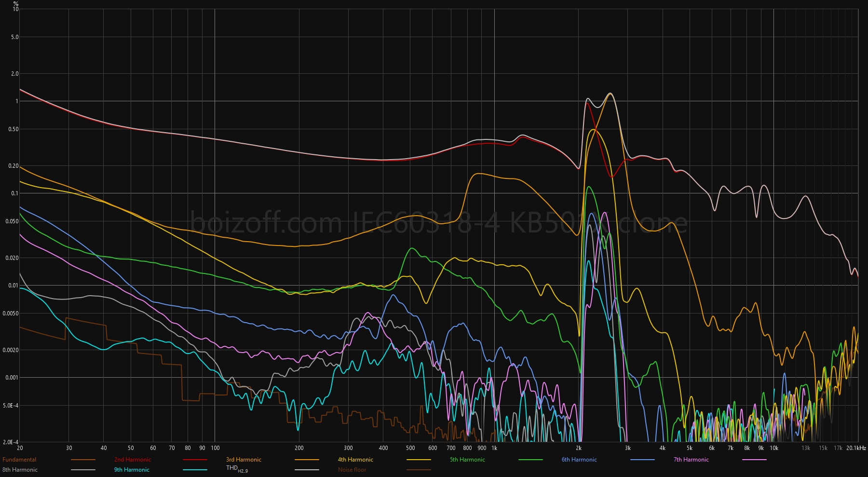Click the blue 6th Harmonic line swatch
The image size is (868, 477).
click(x=642, y=460)
